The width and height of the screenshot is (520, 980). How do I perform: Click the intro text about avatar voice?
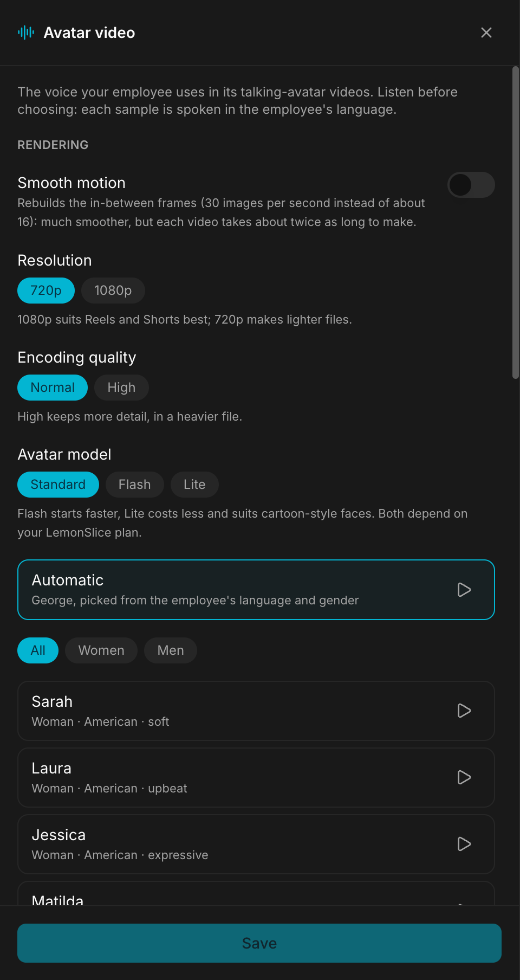coord(237,101)
